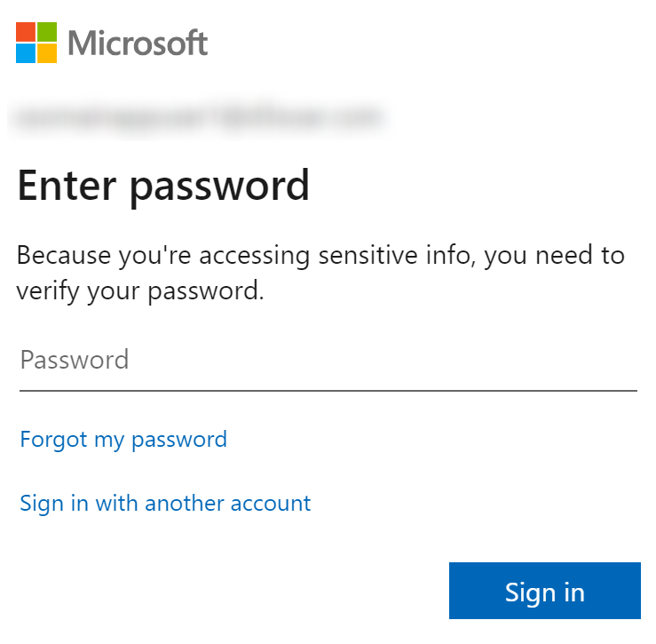Click the "verify your password." text line

[x=140, y=290]
